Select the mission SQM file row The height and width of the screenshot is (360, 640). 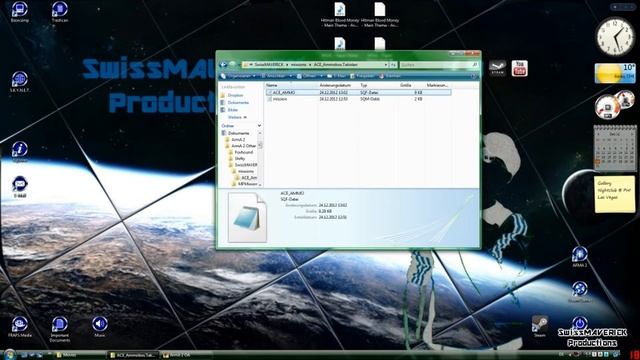(358, 99)
